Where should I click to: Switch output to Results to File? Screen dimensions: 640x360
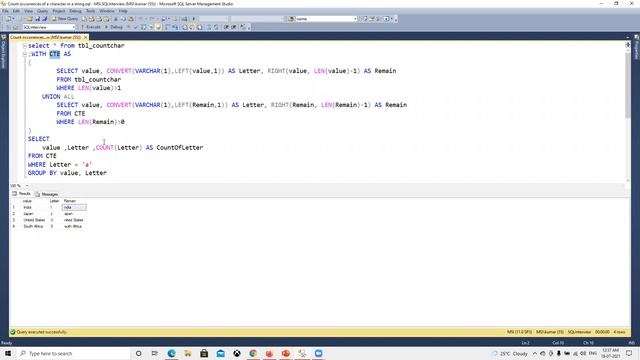[200, 27]
